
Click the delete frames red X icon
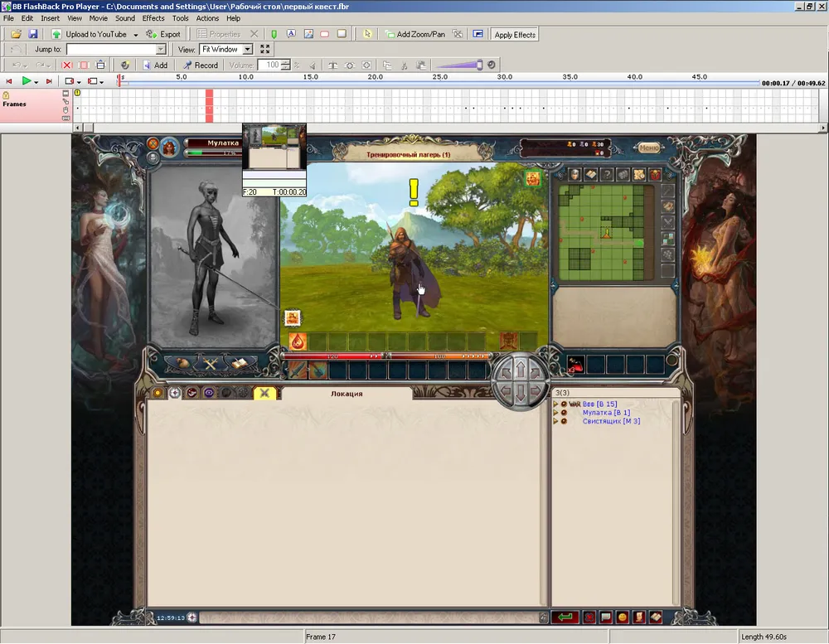click(68, 65)
